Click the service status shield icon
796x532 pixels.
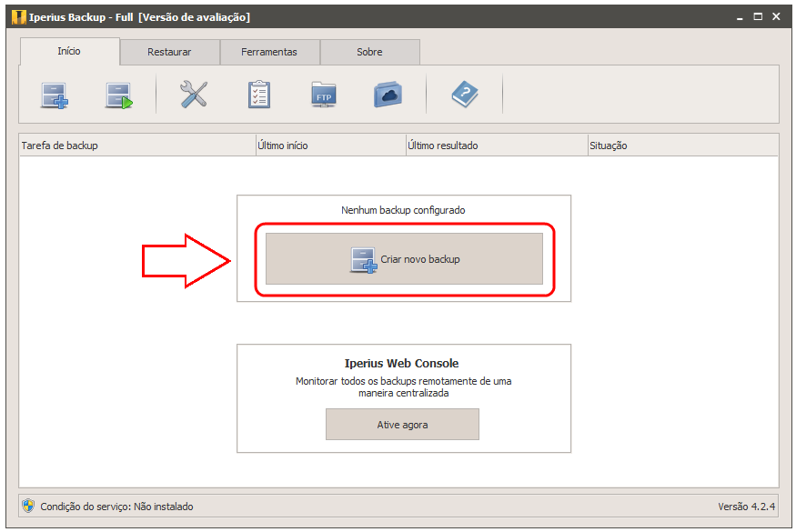tap(28, 506)
